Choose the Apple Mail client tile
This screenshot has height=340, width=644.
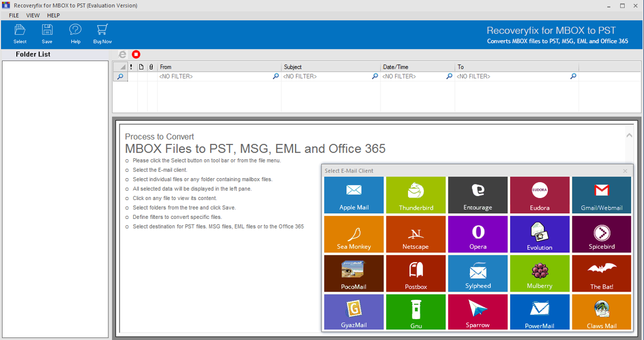[x=354, y=195]
